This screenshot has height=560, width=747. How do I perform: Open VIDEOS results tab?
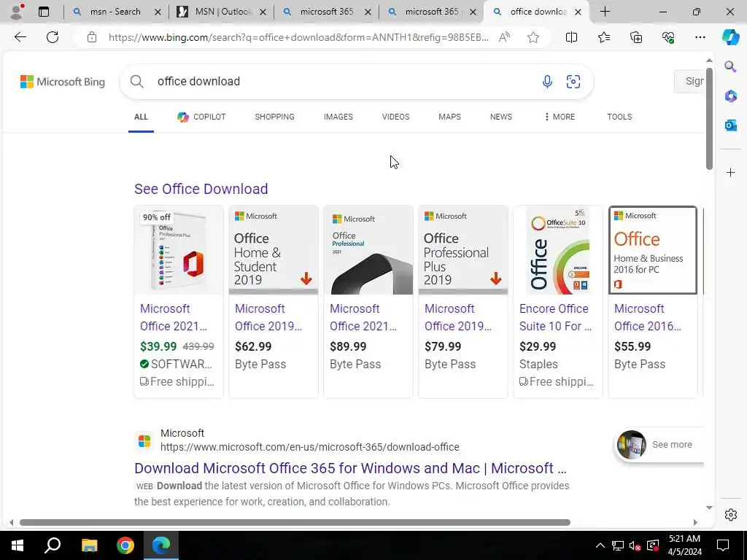tap(395, 117)
